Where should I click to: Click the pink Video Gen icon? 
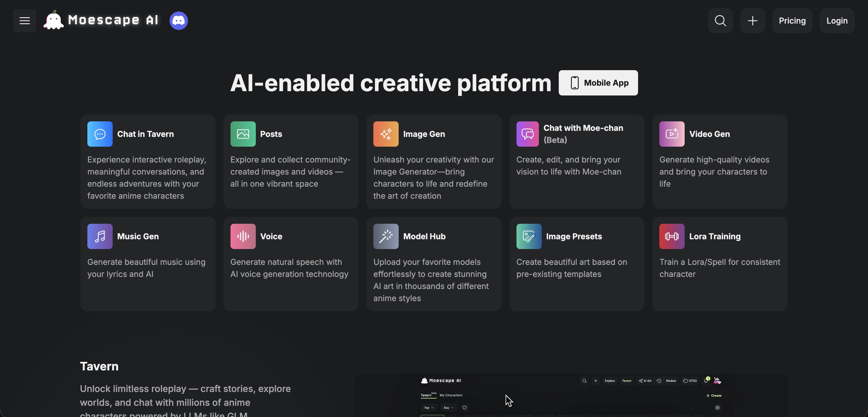[672, 134]
